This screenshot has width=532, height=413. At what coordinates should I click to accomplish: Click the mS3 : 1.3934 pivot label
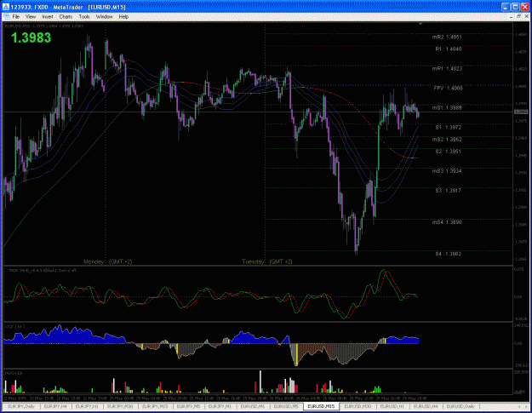[447, 171]
